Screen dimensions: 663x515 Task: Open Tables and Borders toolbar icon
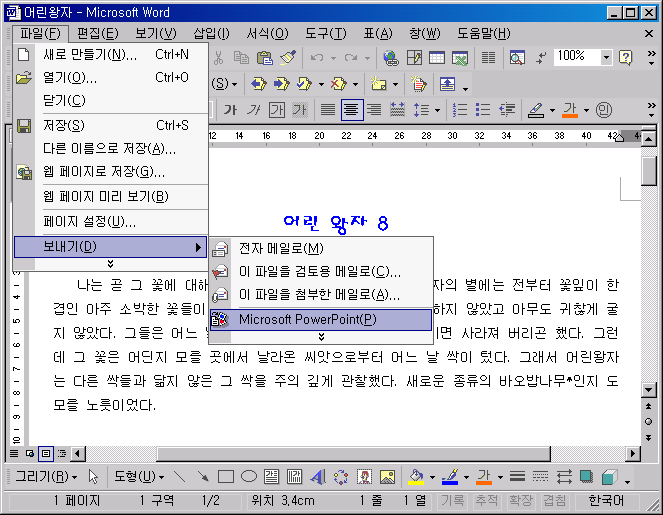point(414,58)
